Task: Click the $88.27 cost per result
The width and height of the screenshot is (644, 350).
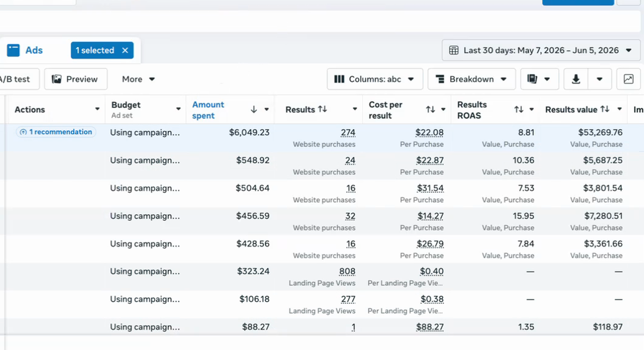Action: pos(430,327)
